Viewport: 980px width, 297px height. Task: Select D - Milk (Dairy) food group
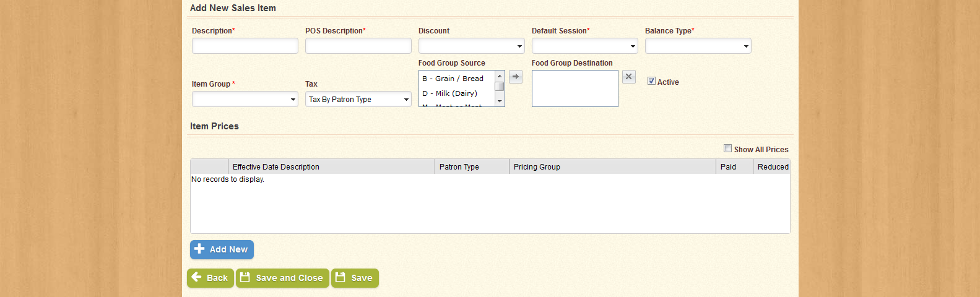pos(450,93)
